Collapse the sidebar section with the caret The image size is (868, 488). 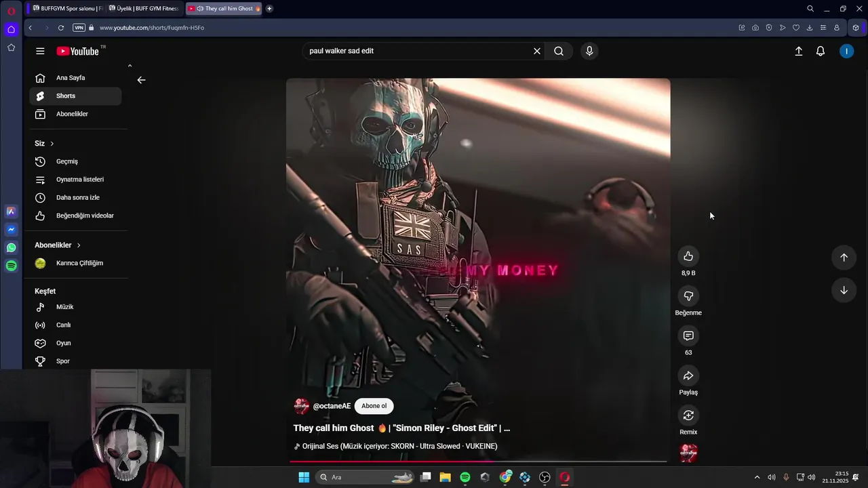pos(130,66)
